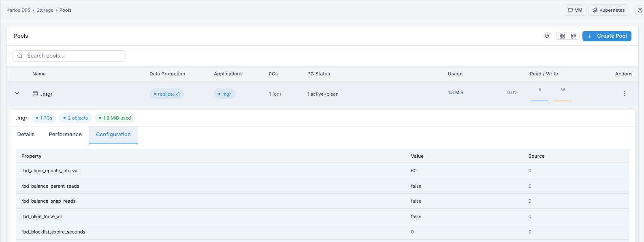Open the VM view button
Screen dimensions: 644x242
[575, 10]
